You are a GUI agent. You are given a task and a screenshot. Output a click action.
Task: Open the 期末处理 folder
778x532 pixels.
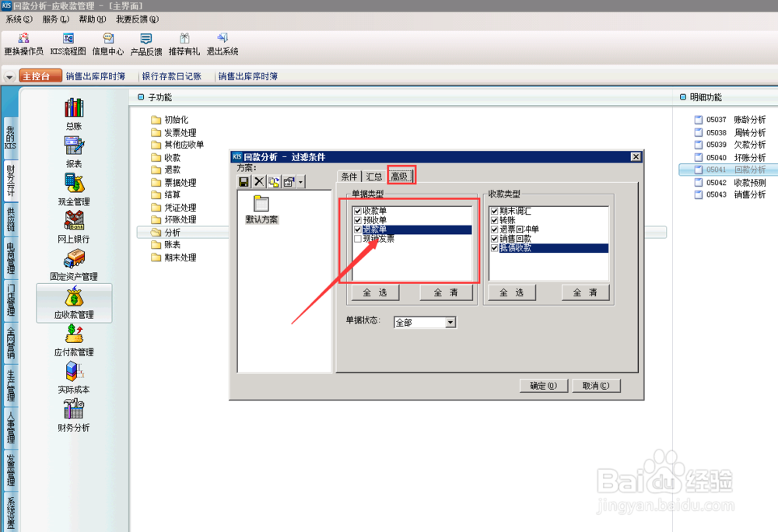pyautogui.click(x=173, y=257)
